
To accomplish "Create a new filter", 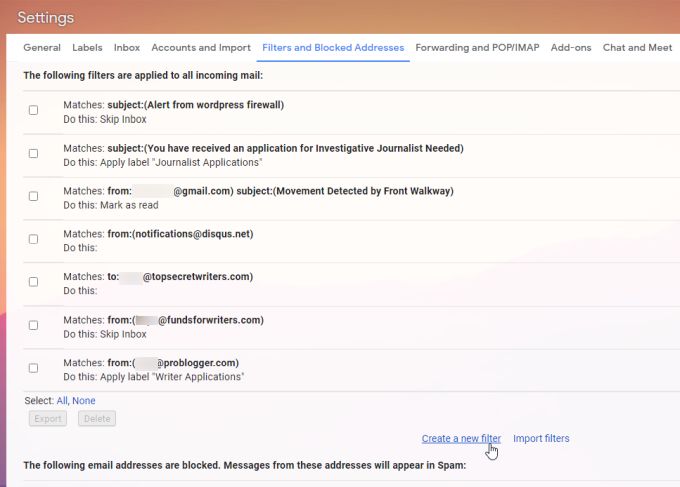I will click(461, 438).
